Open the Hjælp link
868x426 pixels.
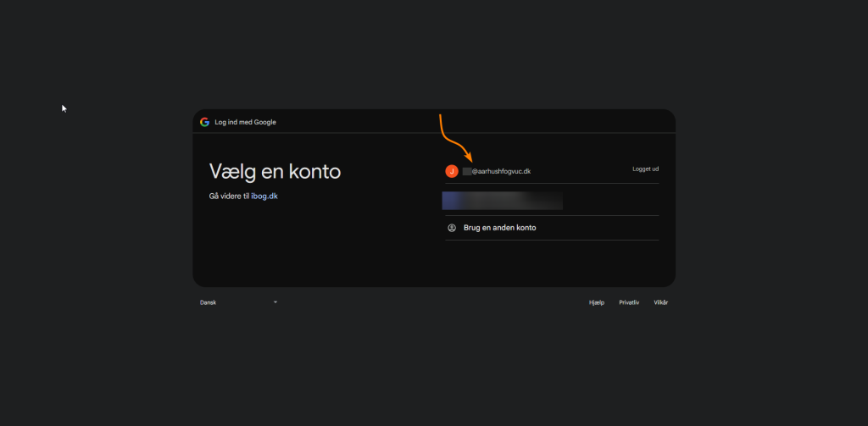pos(596,302)
